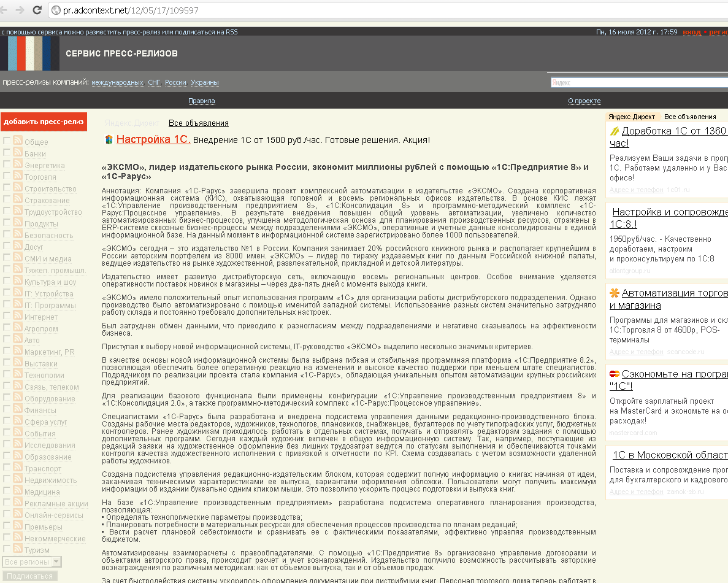
Task: Click the browser forward arrow
Action: click(20, 10)
